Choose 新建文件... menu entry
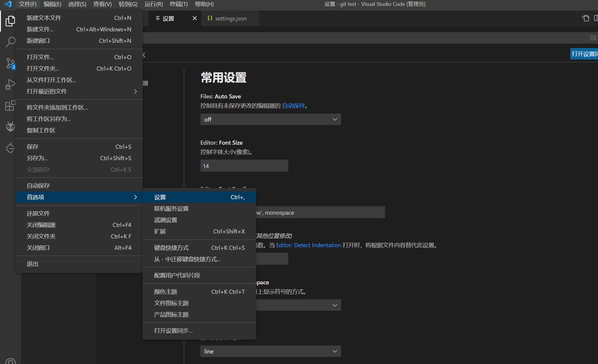The width and height of the screenshot is (598, 364). click(x=79, y=29)
